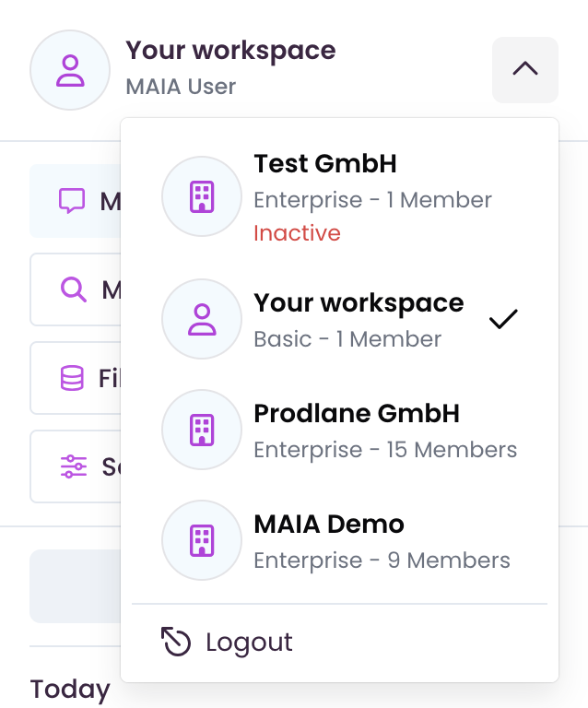
Task: Click the database files icon in sidebar
Action: tap(72, 378)
